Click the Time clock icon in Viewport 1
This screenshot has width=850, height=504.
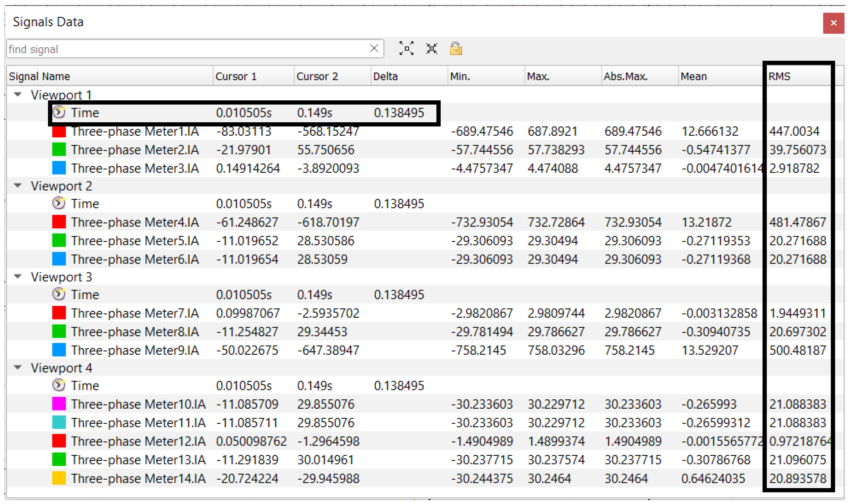point(59,112)
